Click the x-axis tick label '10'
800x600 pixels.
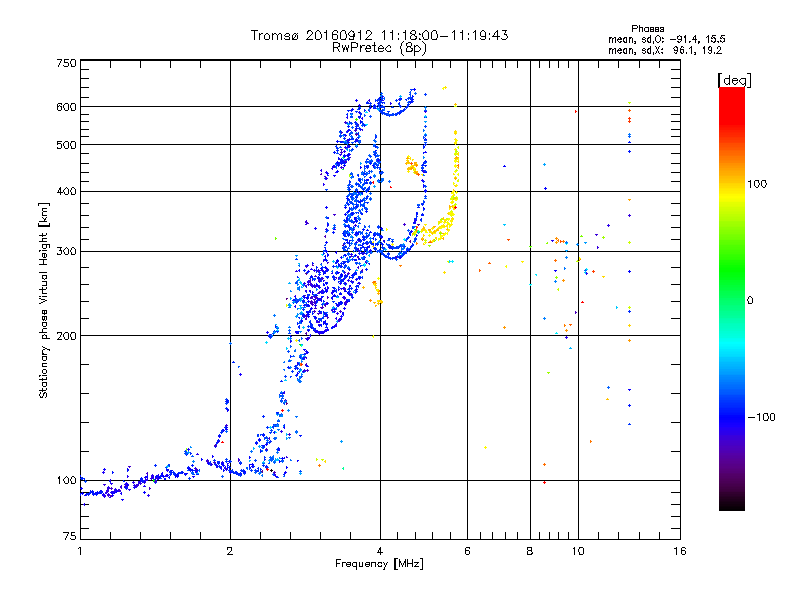click(x=578, y=551)
